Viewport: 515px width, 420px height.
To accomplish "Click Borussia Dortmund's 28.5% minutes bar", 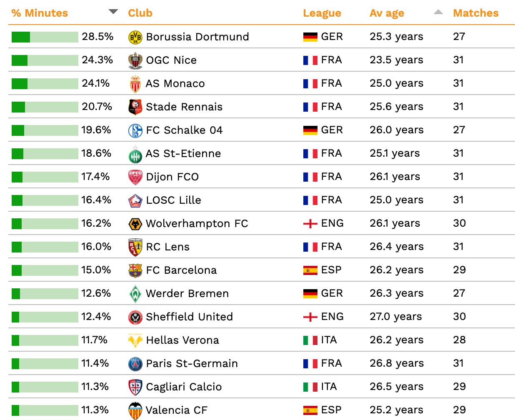I will tap(45, 37).
